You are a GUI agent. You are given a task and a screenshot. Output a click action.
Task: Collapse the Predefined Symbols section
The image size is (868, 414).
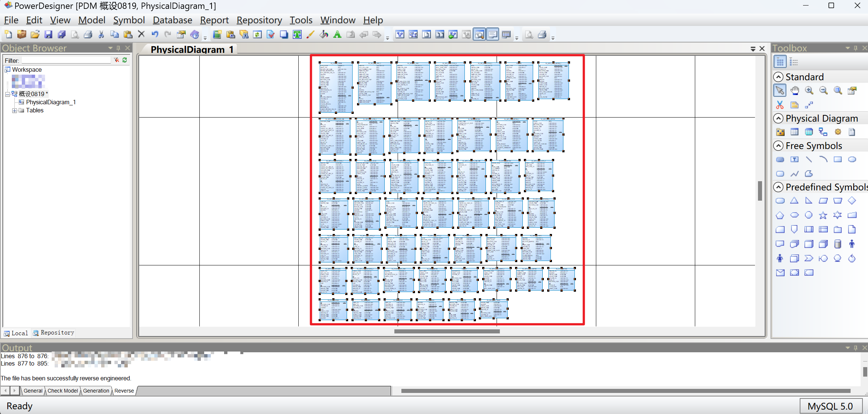778,187
